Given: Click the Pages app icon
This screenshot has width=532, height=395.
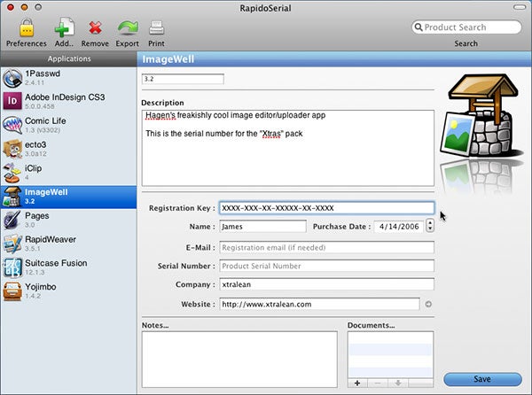Looking at the screenshot, I should click(12, 220).
